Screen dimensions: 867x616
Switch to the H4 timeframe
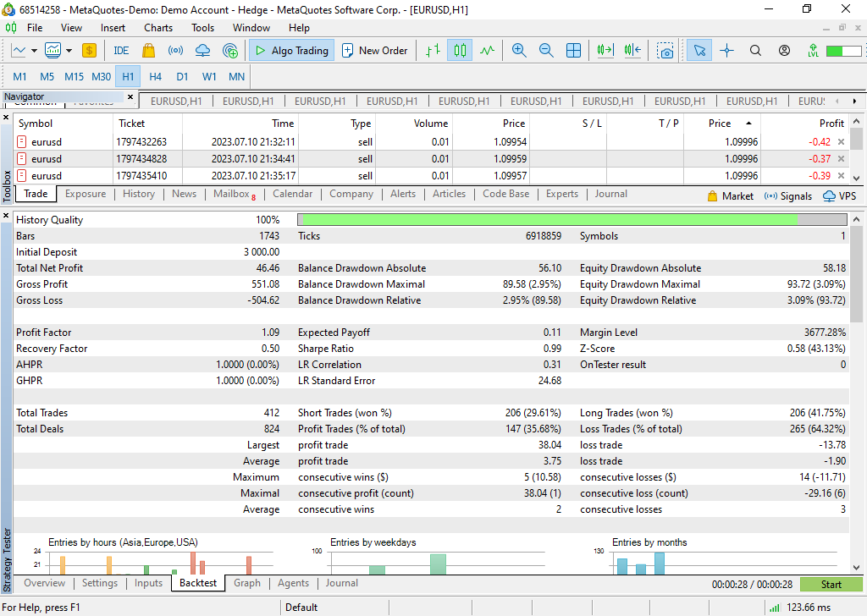[x=155, y=76]
